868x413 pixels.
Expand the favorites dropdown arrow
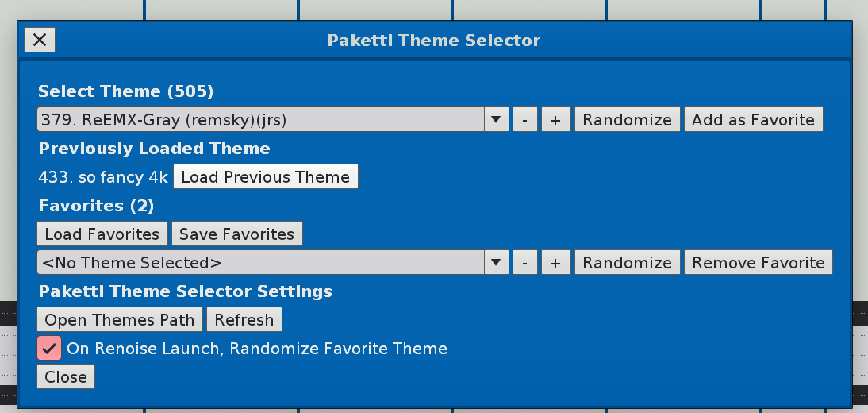pos(496,263)
